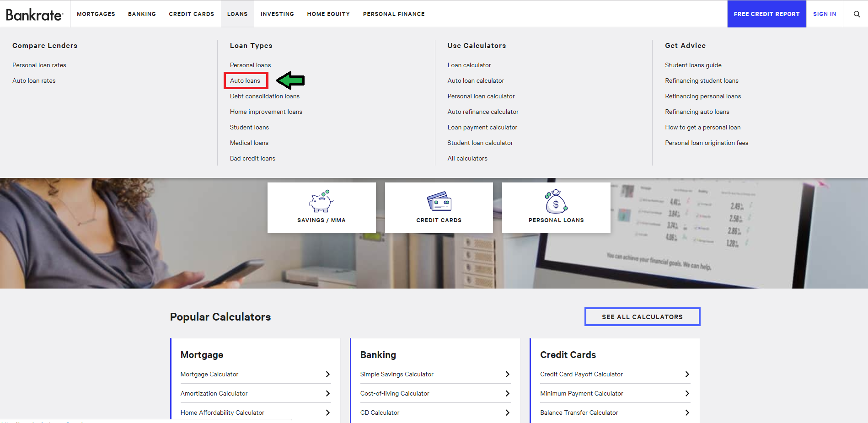Open Balance Transfer Calculator arrow

(x=687, y=412)
